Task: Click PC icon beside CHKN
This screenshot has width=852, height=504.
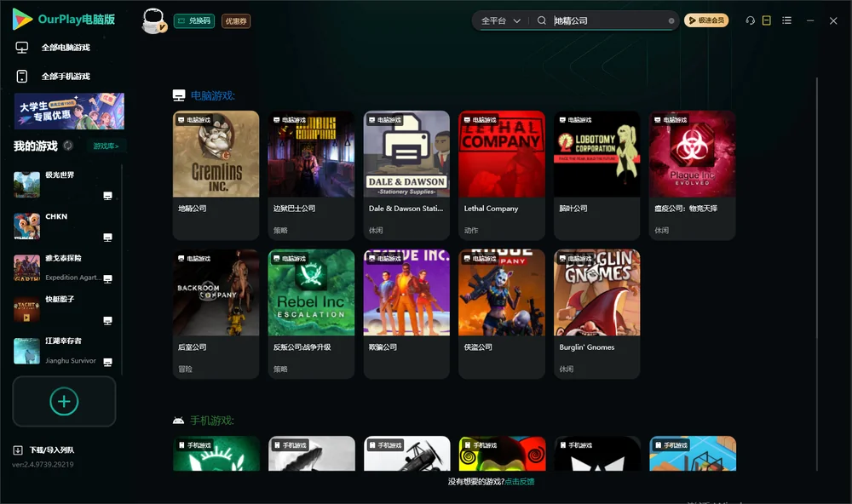Action: pos(107,238)
